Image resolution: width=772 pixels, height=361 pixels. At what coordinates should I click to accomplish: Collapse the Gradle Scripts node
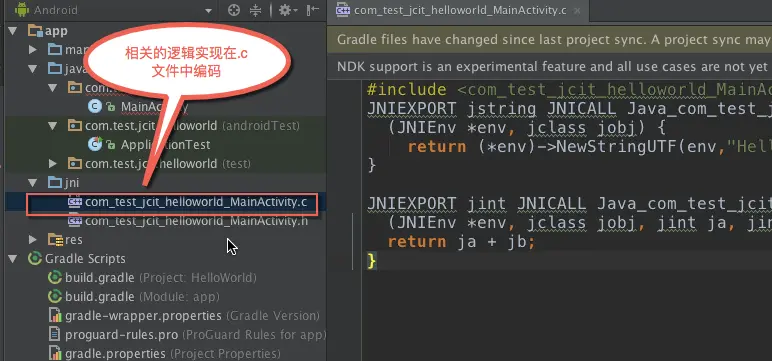tap(13, 259)
